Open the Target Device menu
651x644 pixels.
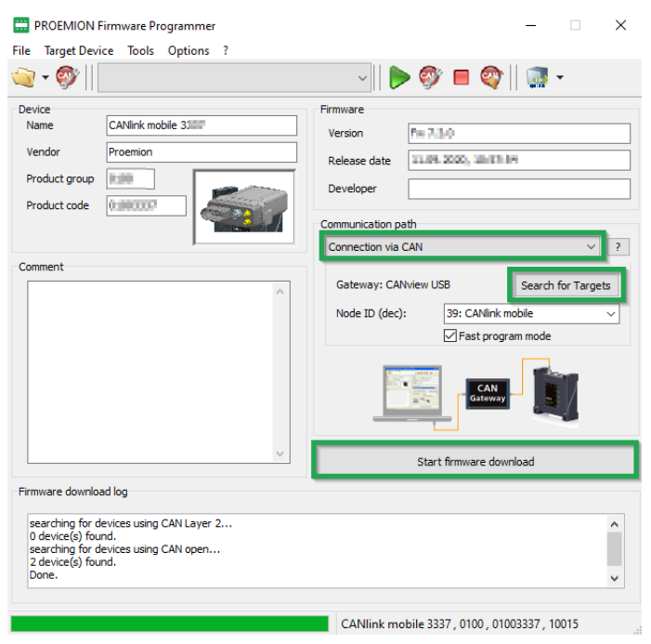79,51
